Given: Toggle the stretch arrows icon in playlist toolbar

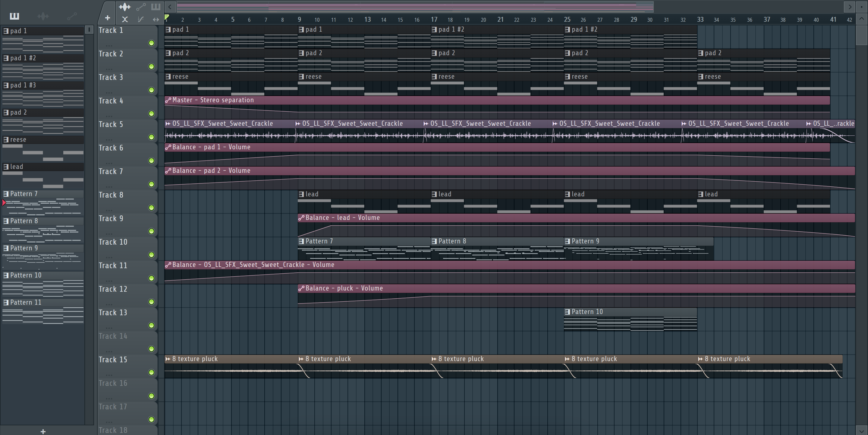Looking at the screenshot, I should click(156, 19).
